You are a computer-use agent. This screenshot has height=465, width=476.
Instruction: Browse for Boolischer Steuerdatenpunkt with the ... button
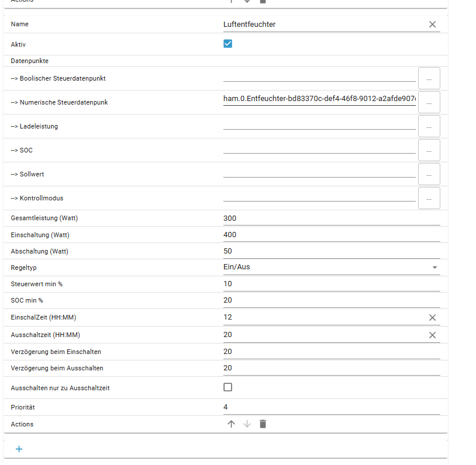429,78
